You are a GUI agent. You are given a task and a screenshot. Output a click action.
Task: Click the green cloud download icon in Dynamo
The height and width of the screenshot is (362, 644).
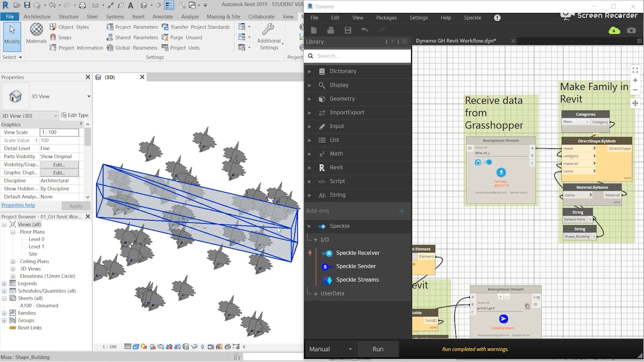pyautogui.click(x=614, y=31)
